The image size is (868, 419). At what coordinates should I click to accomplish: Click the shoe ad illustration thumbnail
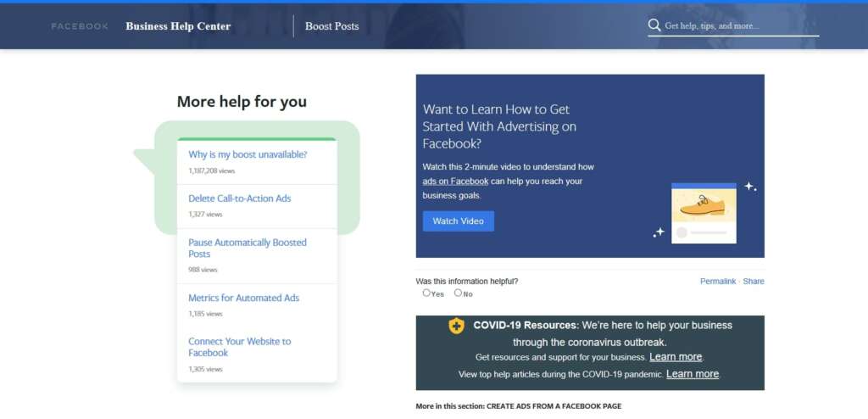[704, 213]
